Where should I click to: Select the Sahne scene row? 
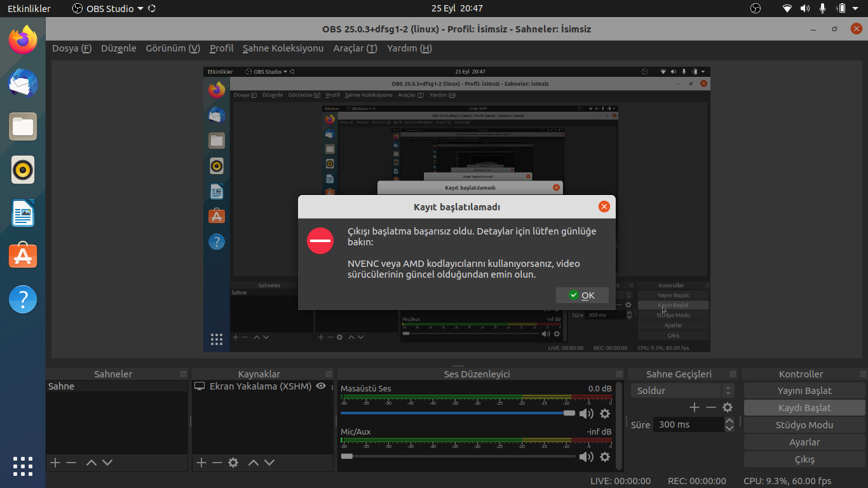pos(117,386)
